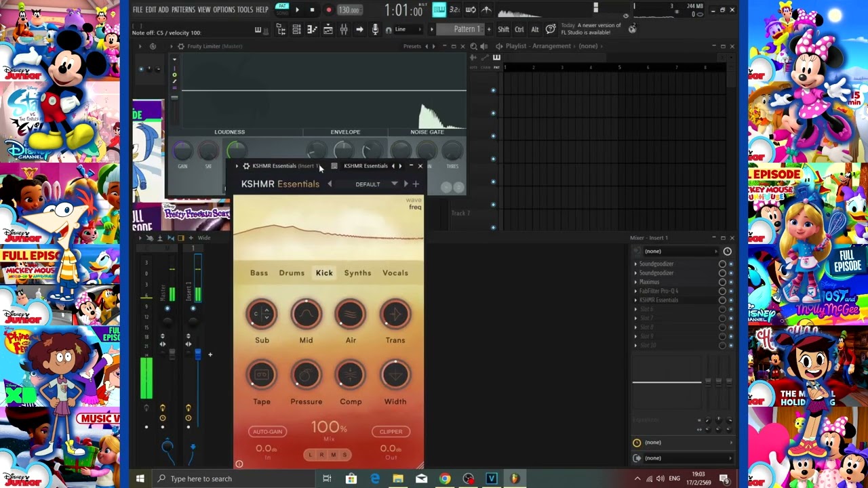Toggle the main snap magnet icon
Viewport: 868px width, 488px height.
point(389,30)
